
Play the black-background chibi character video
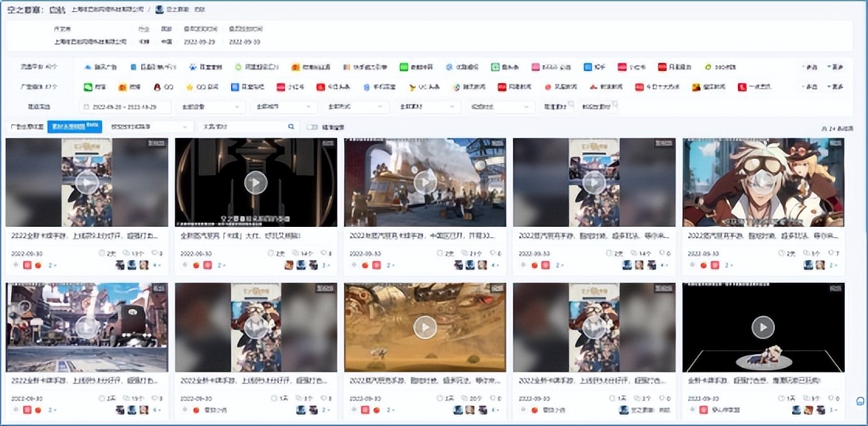[763, 327]
